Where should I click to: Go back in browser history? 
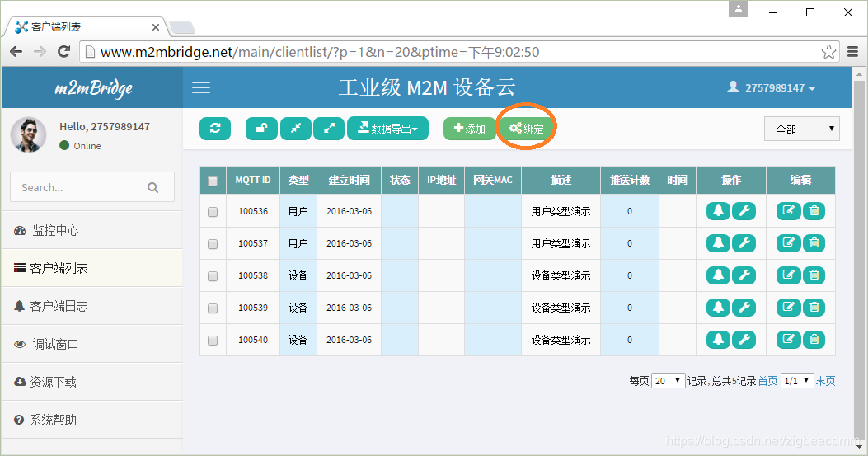click(x=16, y=51)
